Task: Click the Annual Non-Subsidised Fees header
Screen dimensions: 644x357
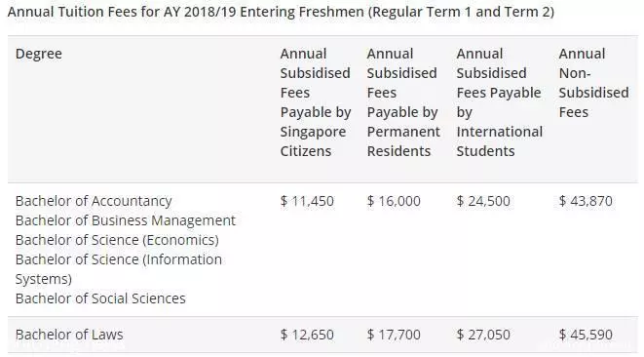Action: [x=593, y=83]
